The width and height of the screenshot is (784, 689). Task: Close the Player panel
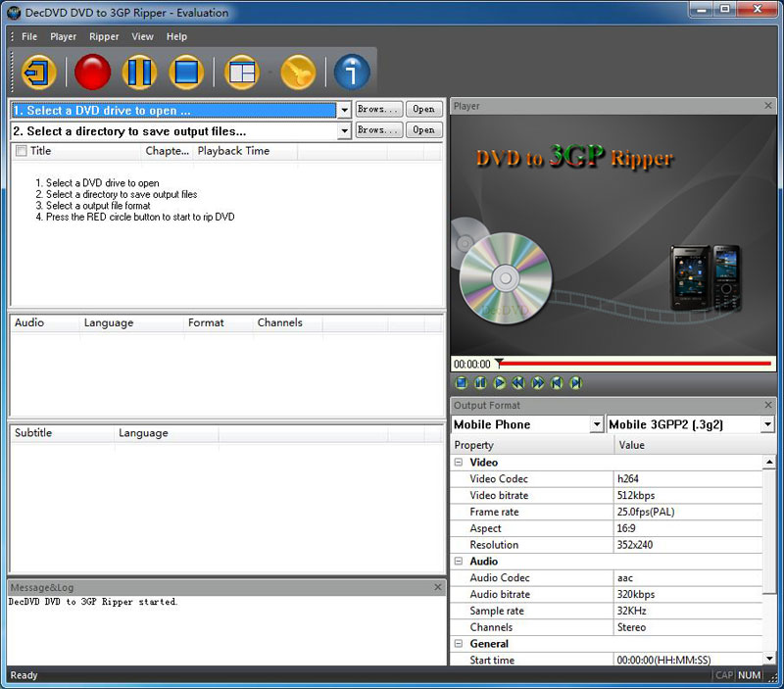click(768, 106)
